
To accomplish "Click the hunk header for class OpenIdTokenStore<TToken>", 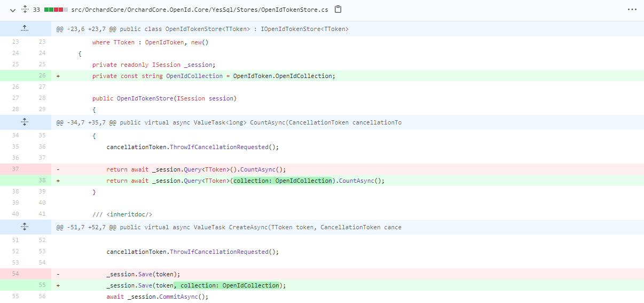I will point(202,29).
